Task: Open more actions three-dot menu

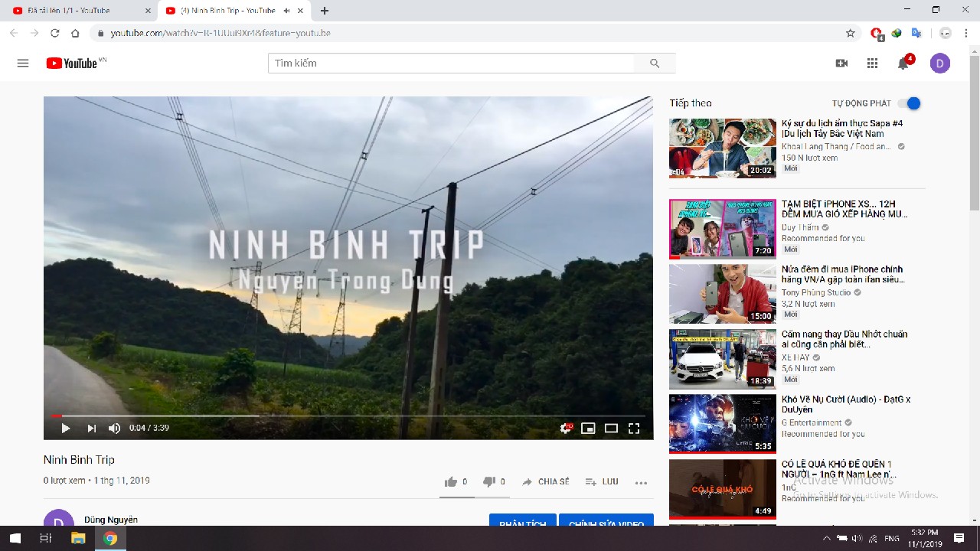Action: tap(642, 483)
